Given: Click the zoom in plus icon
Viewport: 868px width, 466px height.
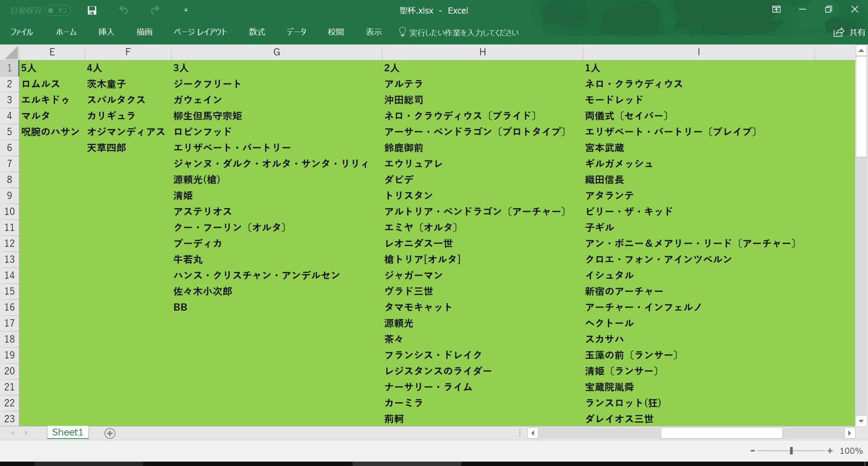Looking at the screenshot, I should pos(830,451).
